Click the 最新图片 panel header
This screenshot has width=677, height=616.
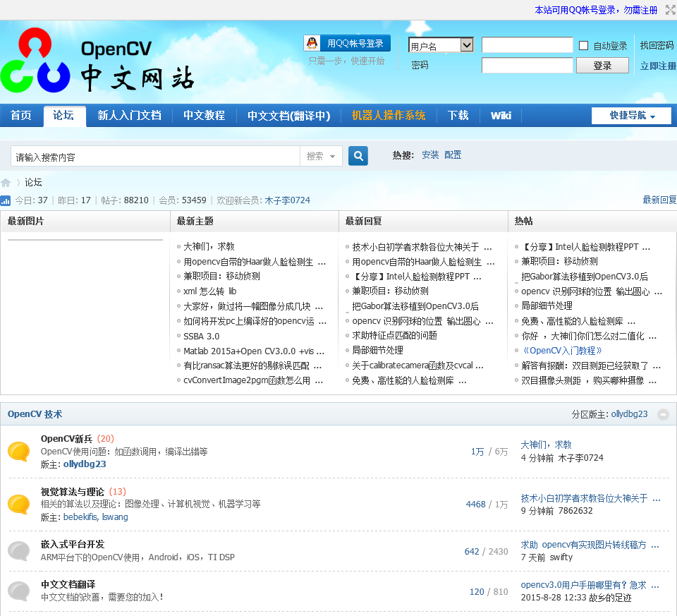click(25, 221)
